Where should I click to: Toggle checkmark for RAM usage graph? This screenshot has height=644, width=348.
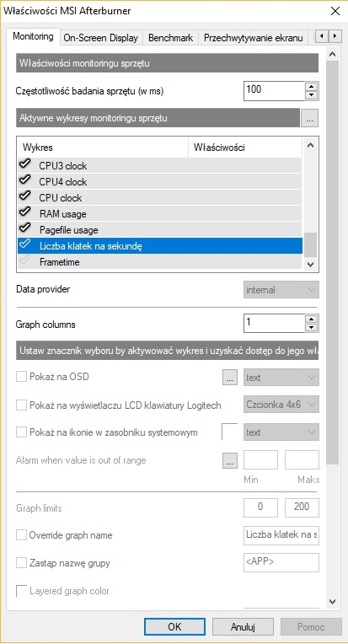(x=25, y=212)
